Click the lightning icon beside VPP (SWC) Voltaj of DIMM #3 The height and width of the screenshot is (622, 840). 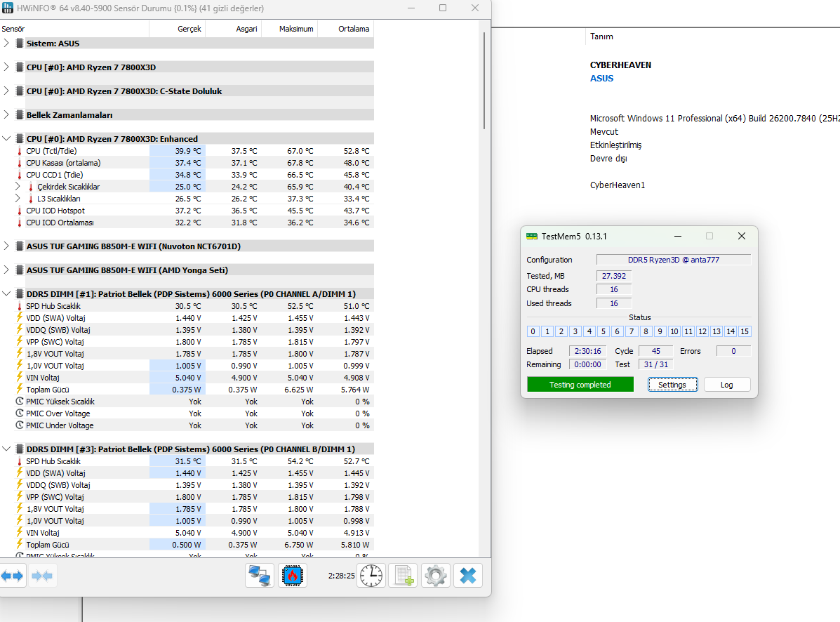[x=20, y=496]
